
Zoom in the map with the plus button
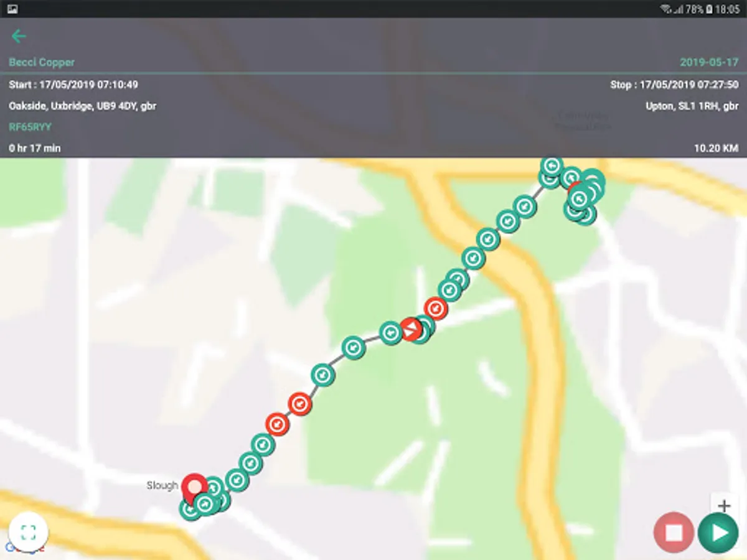(x=723, y=505)
